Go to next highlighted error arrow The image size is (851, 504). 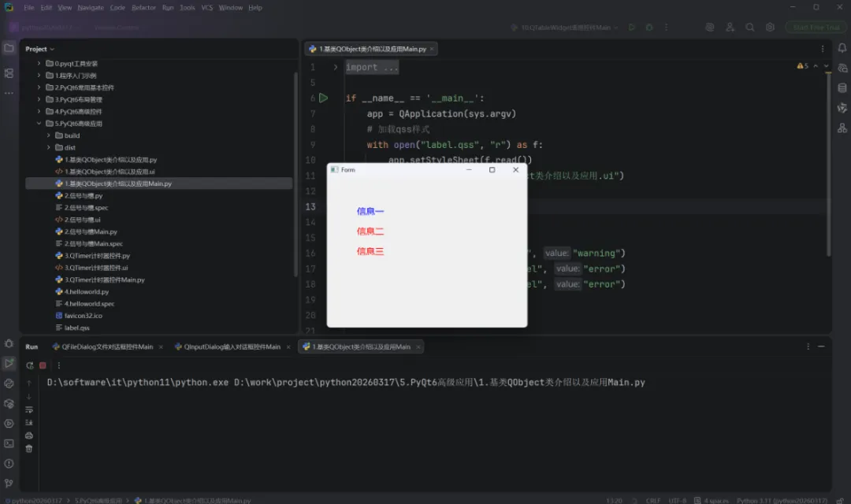pyautogui.click(x=827, y=65)
